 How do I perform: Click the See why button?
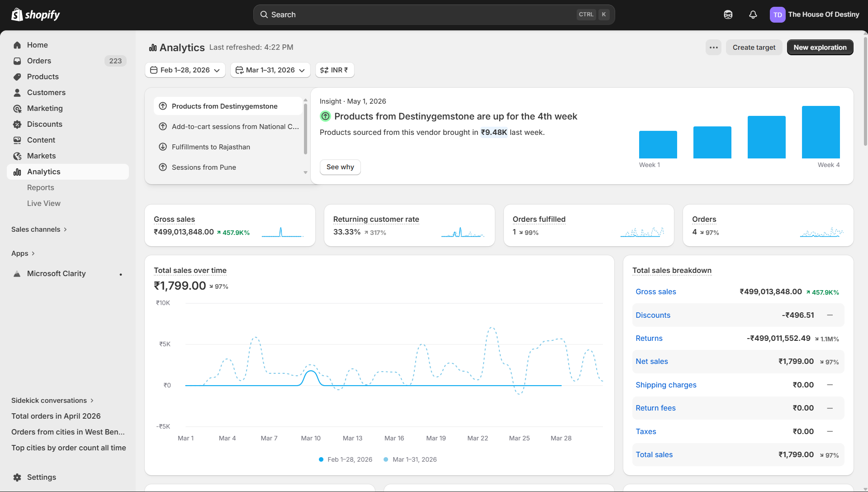click(340, 167)
